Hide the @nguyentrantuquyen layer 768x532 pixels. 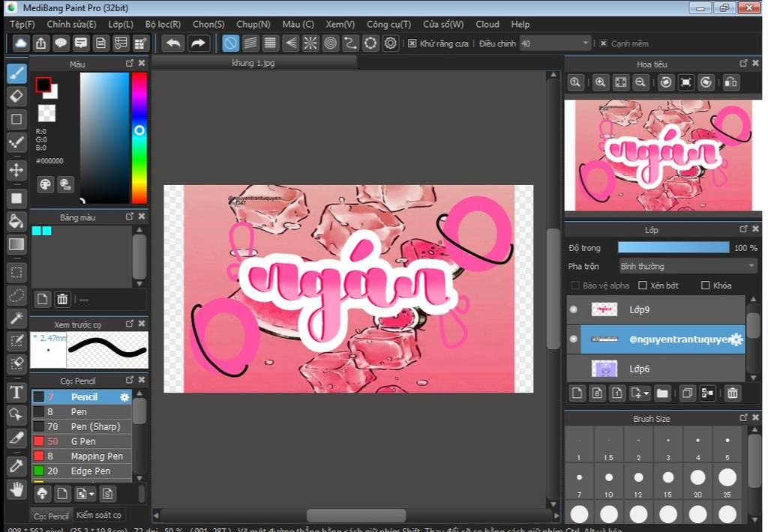574,339
